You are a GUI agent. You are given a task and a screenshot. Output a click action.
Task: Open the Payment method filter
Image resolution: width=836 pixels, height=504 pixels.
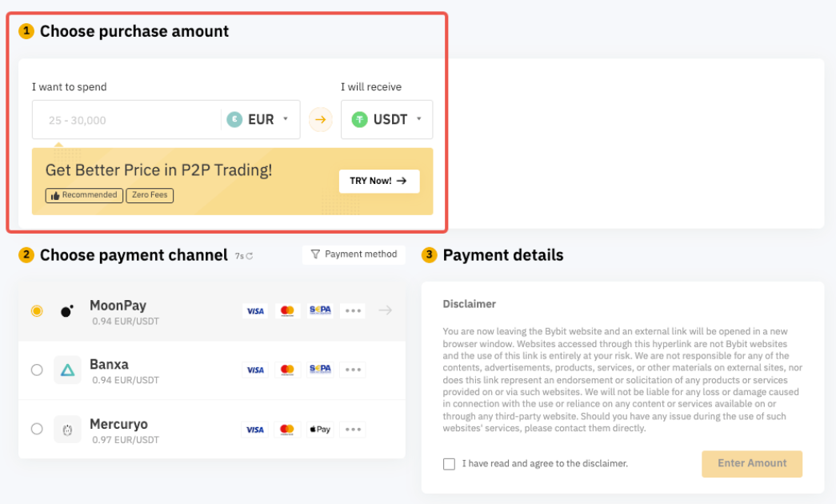coord(354,254)
